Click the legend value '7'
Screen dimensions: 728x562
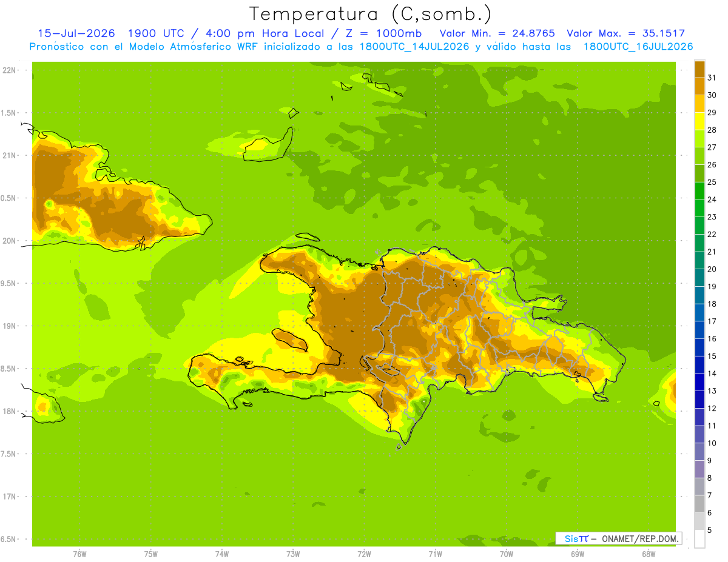(x=709, y=495)
